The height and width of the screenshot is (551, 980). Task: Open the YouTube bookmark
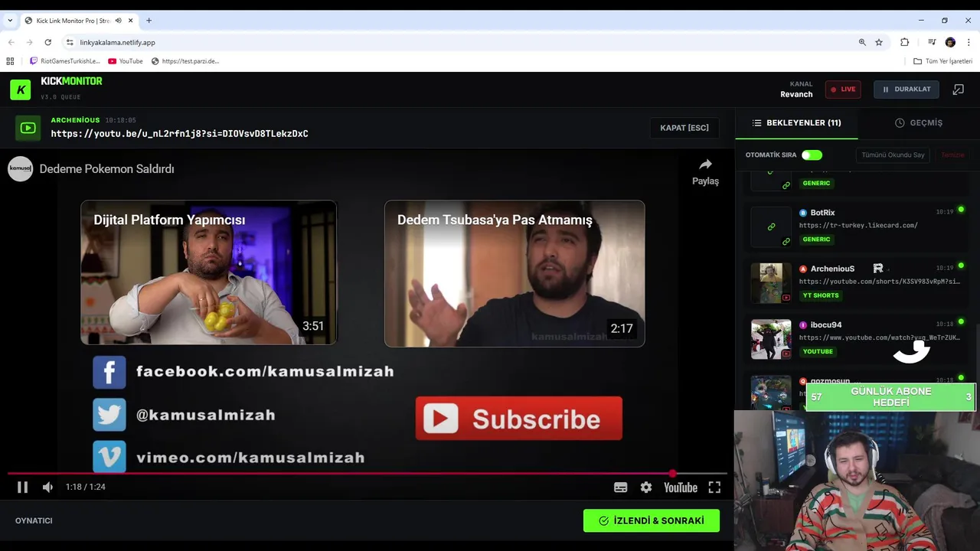(126, 61)
